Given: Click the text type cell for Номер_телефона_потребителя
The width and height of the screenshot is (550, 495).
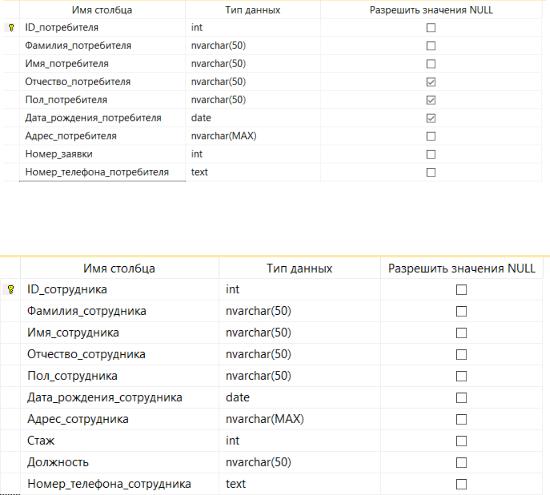Looking at the screenshot, I should point(253,172).
